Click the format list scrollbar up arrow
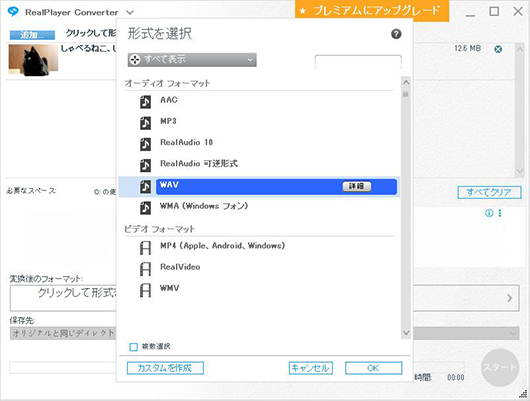 point(406,82)
